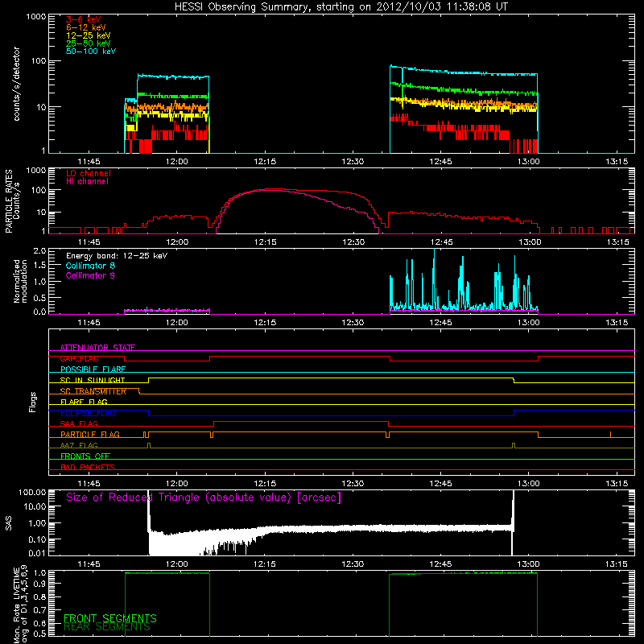This screenshot has width=644, height=644.
Task: Click the AAZ_FLAG pulse near 11:55
Action: pyautogui.click(x=149, y=446)
